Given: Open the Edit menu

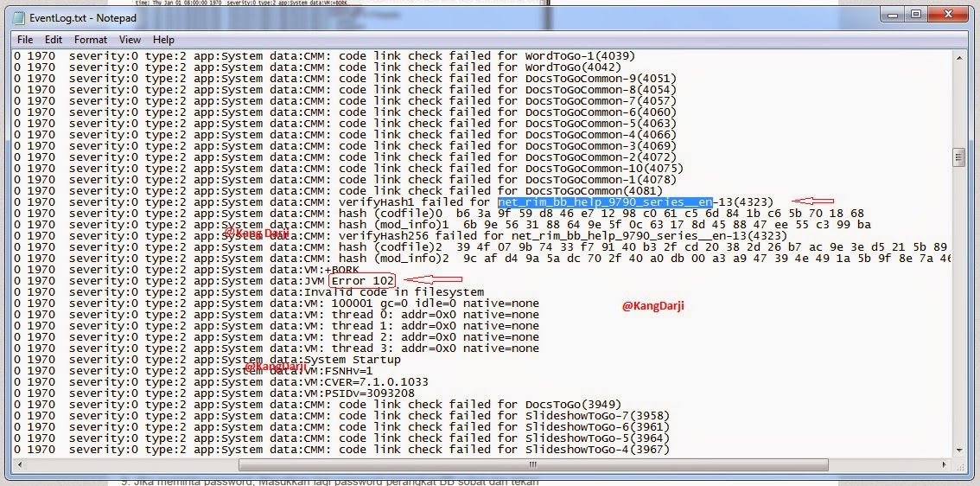Looking at the screenshot, I should tap(53, 40).
